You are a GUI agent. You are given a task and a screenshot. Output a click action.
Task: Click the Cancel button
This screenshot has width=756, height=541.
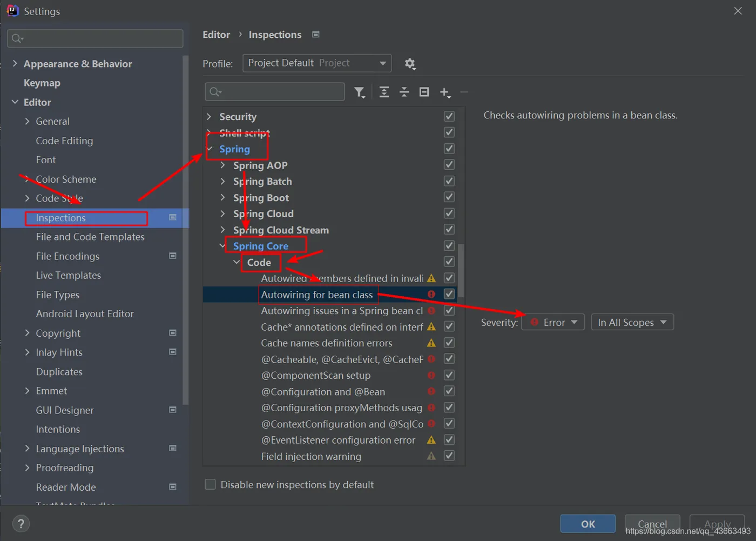(652, 524)
